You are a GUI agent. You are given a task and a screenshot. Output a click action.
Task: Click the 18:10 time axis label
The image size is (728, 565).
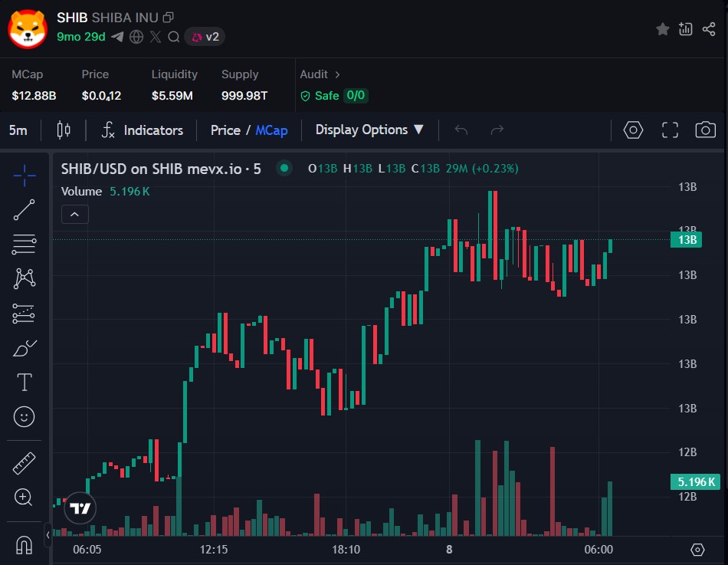point(346,550)
